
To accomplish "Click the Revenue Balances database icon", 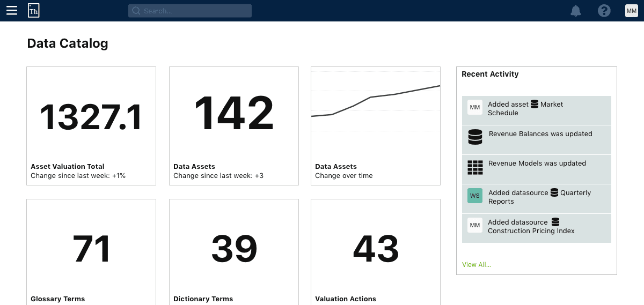I will click(x=475, y=138).
